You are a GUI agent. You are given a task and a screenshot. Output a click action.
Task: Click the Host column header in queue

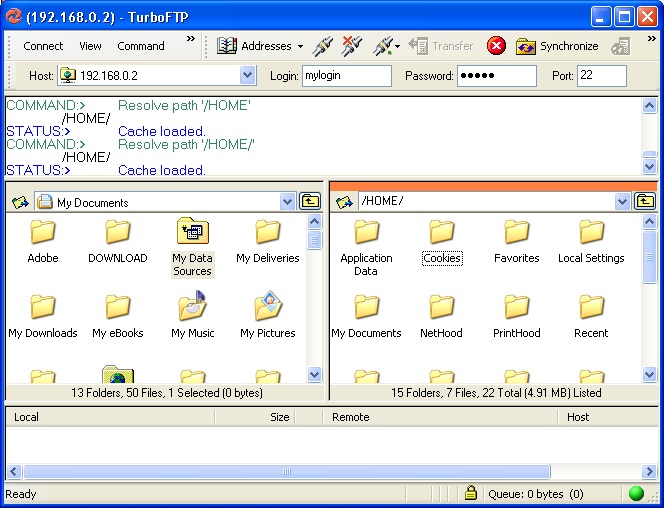point(608,417)
